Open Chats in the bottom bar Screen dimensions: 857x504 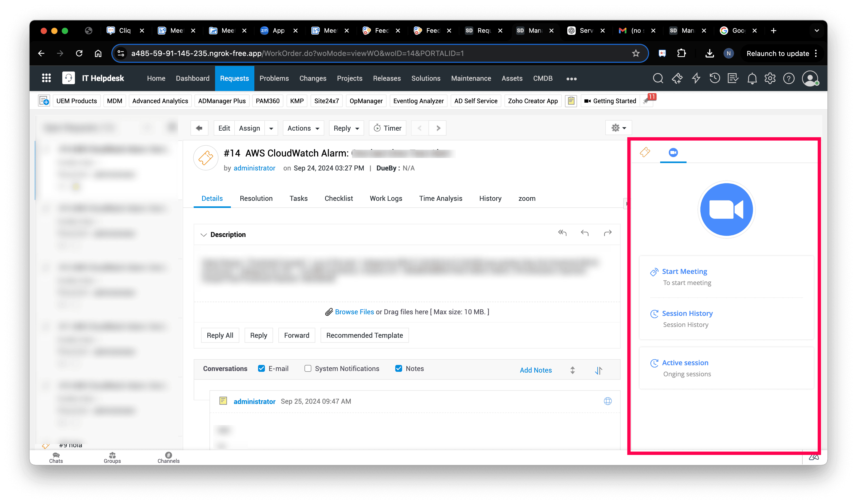[56, 457]
